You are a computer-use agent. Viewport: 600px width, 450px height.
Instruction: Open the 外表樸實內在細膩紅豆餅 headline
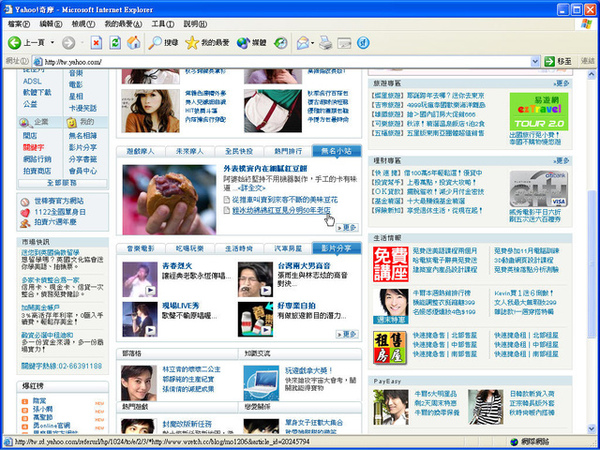pos(265,169)
